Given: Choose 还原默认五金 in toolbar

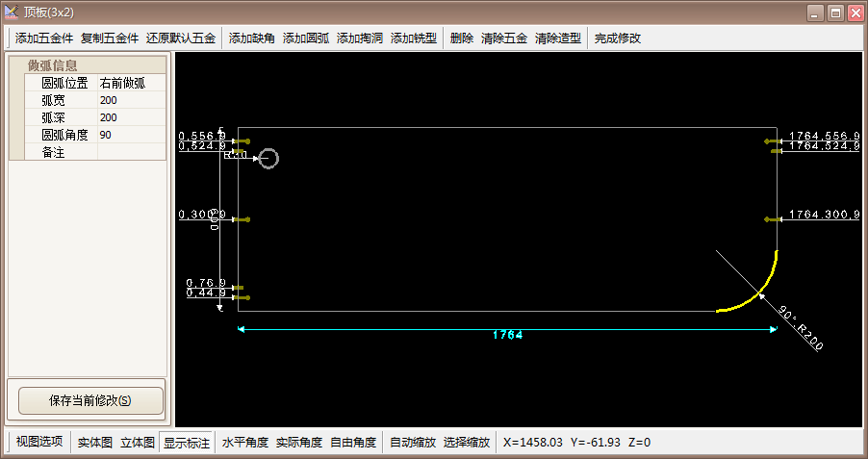Looking at the screenshot, I should [x=181, y=38].
